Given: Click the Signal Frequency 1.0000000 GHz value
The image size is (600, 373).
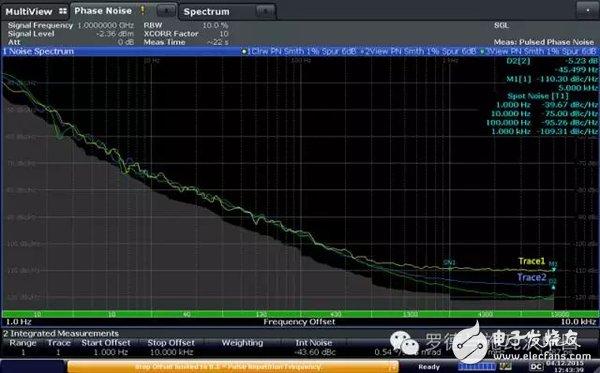Looking at the screenshot, I should point(106,25).
